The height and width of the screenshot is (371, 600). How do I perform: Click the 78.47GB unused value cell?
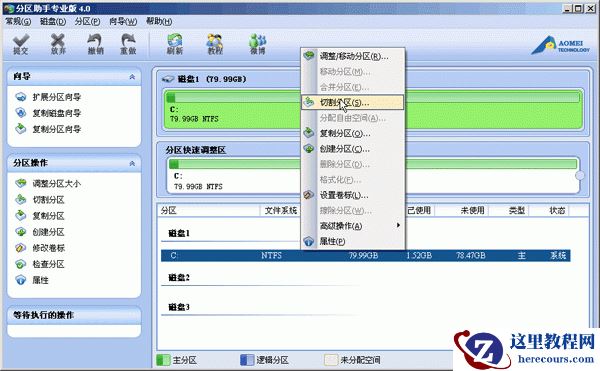tap(470, 255)
